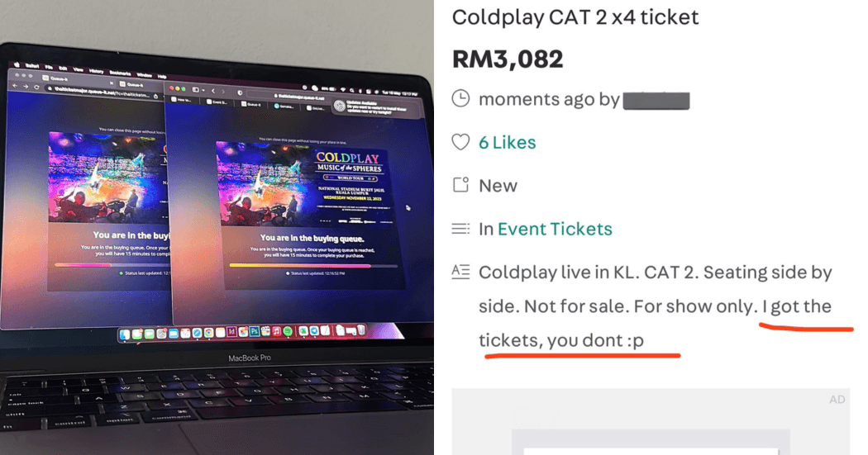
Task: Click the Coldplay CAT 2 x4 ticket title
Action: point(575,17)
